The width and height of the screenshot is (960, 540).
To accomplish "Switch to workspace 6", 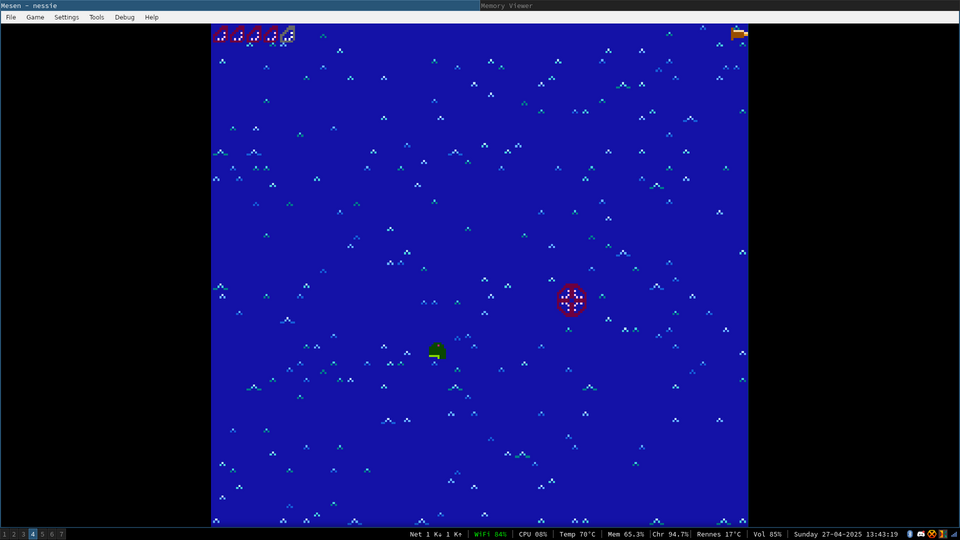I will click(x=52, y=534).
